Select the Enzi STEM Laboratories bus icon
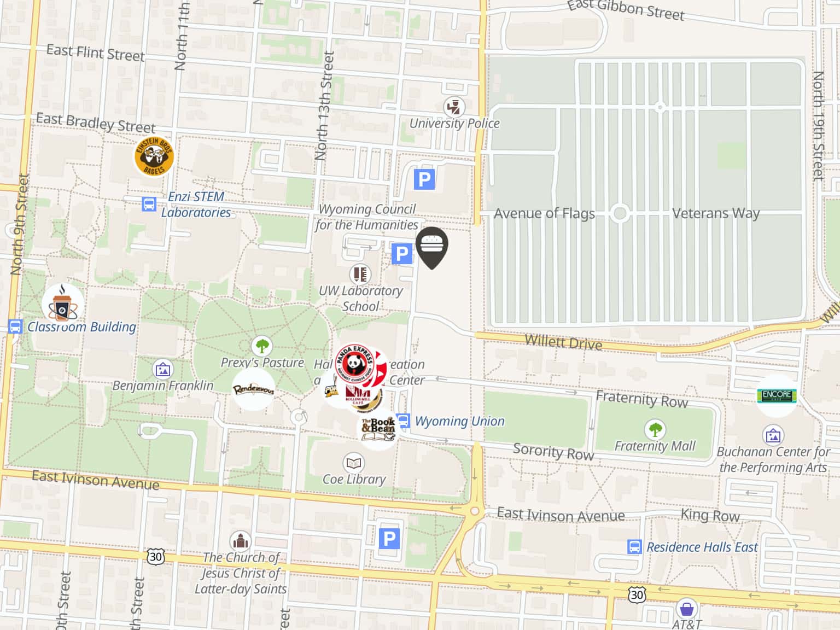Viewport: 840px width, 630px height. click(149, 204)
